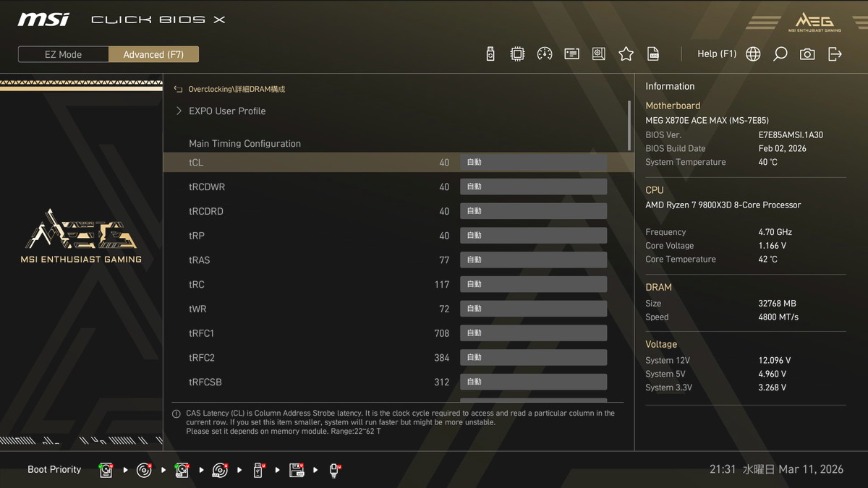Change language with the globe icon
Screen dimensions: 868x488
753,54
